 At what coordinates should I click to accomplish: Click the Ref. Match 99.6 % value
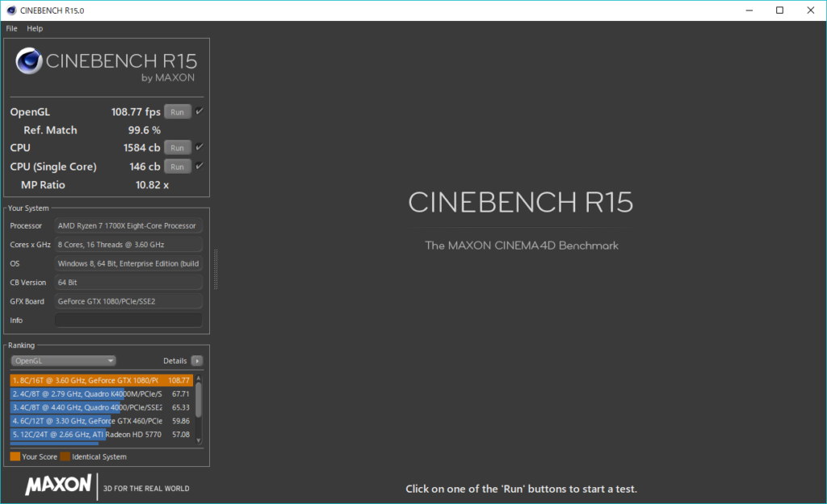[x=145, y=130]
